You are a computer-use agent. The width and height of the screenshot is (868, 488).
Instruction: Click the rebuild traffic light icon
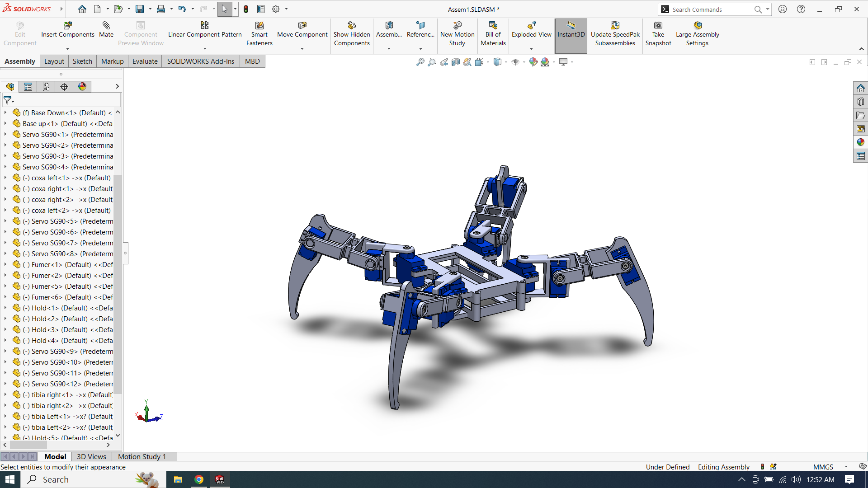pos(246,9)
